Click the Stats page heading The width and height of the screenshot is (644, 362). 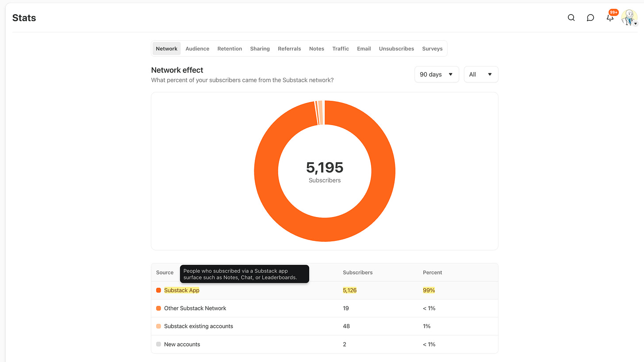point(24,18)
